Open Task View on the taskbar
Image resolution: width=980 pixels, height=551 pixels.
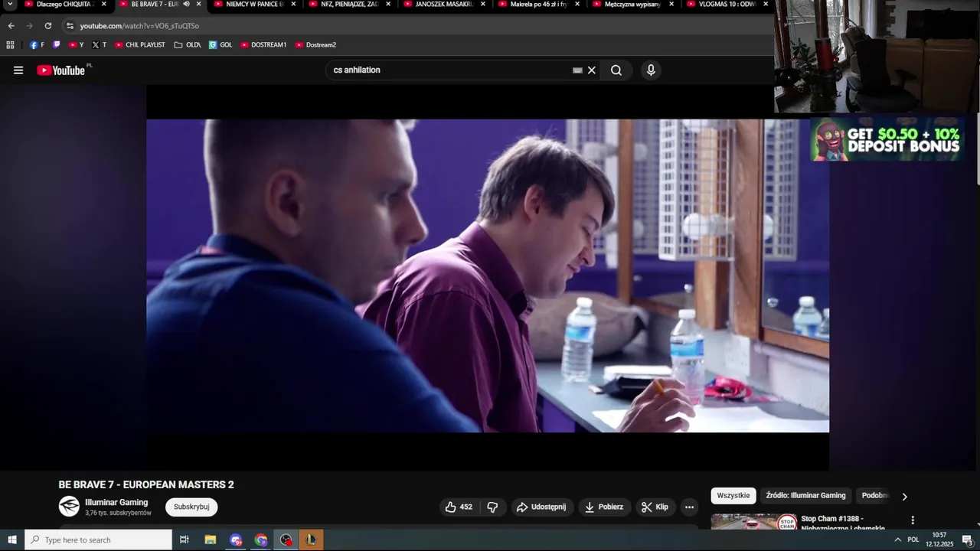click(x=185, y=540)
